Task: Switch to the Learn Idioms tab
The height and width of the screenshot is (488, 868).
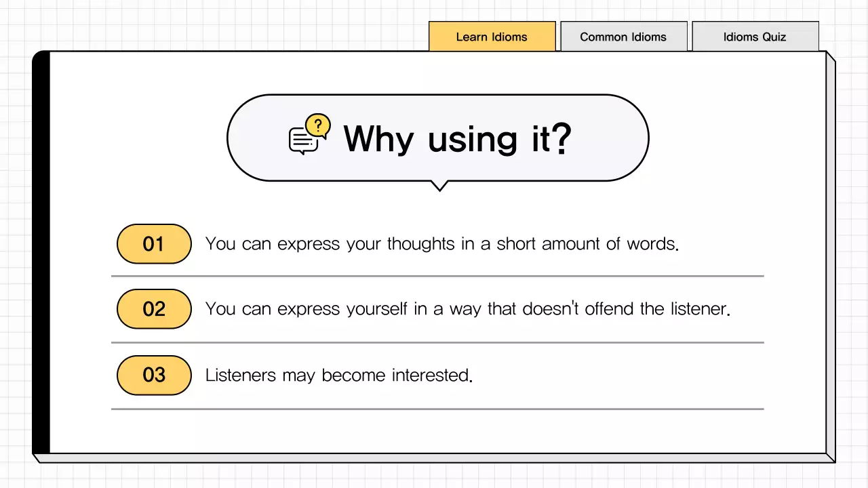Action: (492, 37)
